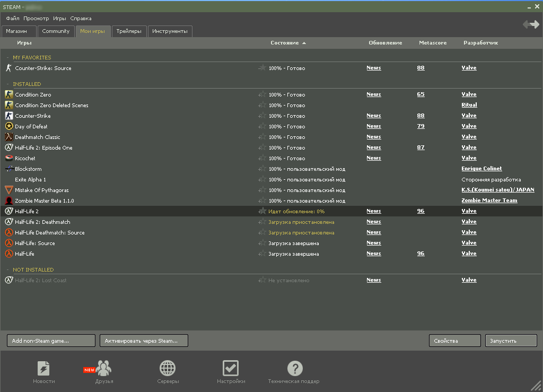Viewport: 543px width, 392px height.
Task: Switch to the Магазин tab
Action: [19, 31]
